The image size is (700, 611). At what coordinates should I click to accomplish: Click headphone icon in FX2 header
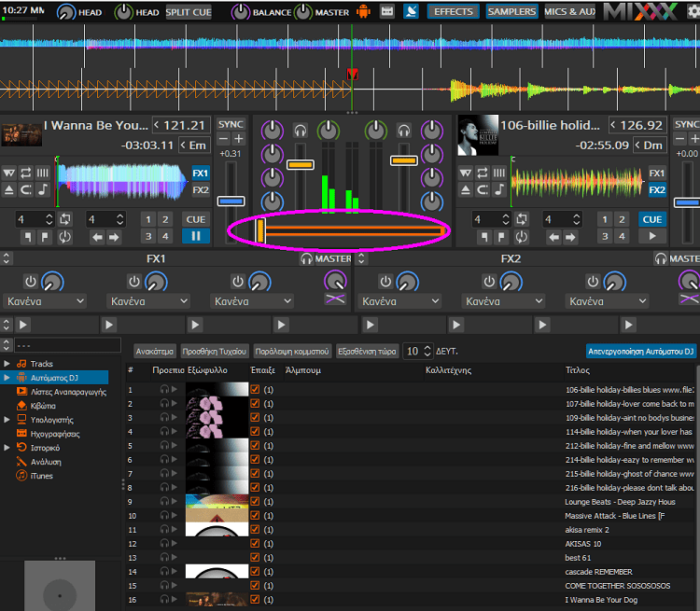[x=661, y=259]
